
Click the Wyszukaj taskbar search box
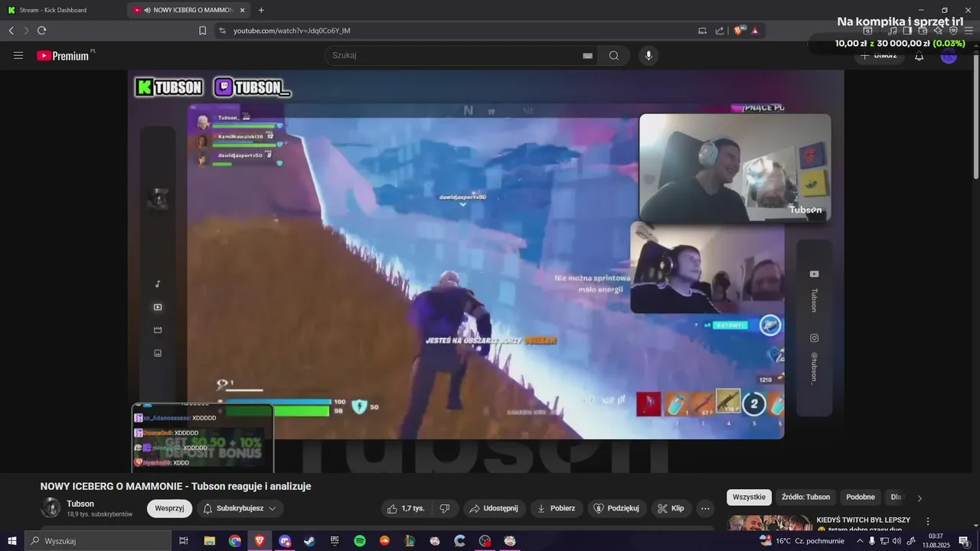tap(98, 540)
